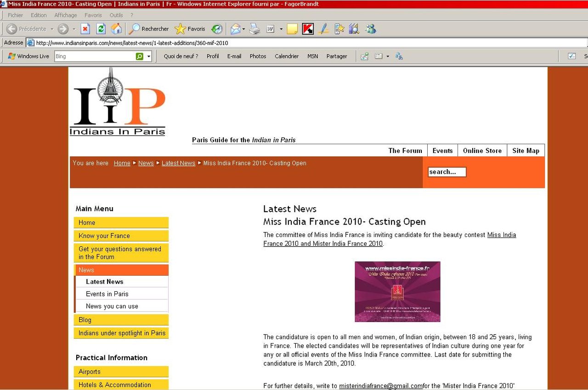Click misterindiafrance@gmail.com email link

click(x=381, y=386)
